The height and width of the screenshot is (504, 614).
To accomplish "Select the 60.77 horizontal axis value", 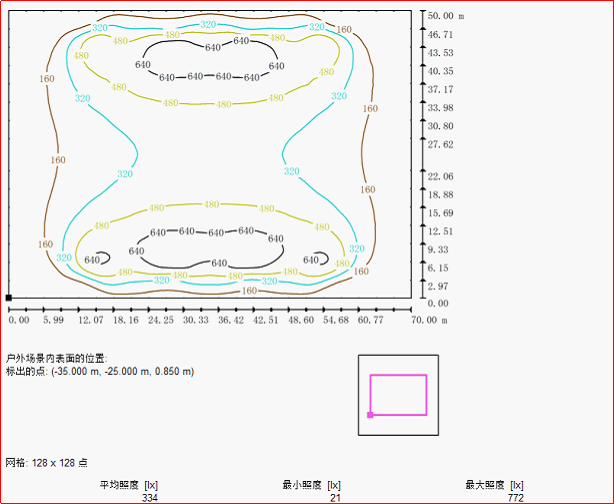I will pos(371,320).
